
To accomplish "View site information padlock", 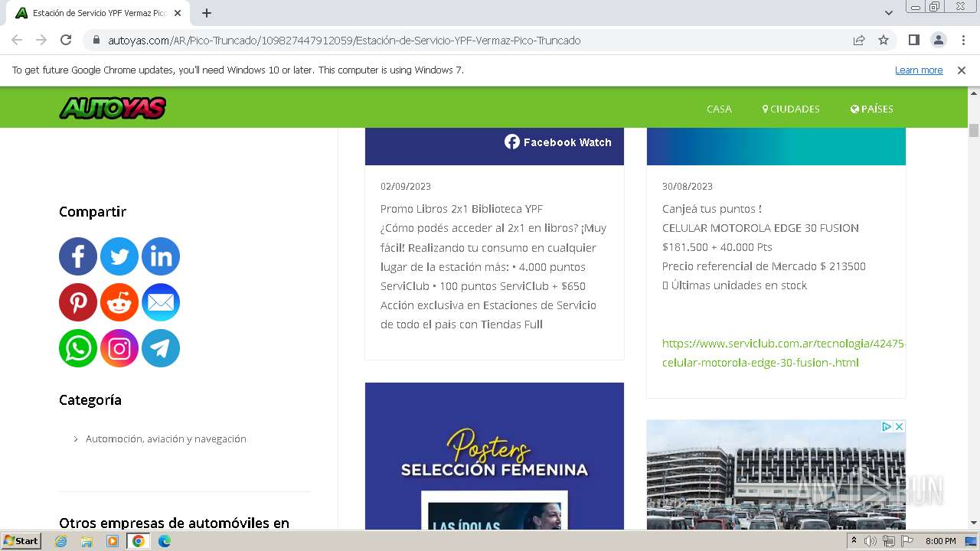I will click(96, 40).
